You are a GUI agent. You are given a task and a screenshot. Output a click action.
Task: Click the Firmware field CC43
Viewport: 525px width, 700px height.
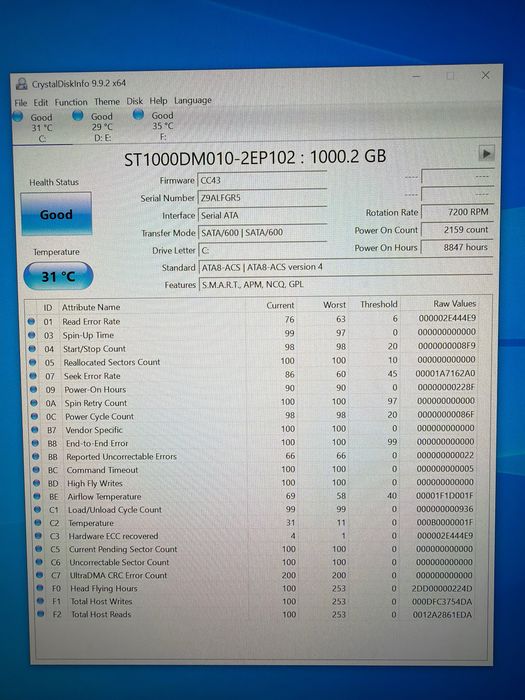click(262, 180)
